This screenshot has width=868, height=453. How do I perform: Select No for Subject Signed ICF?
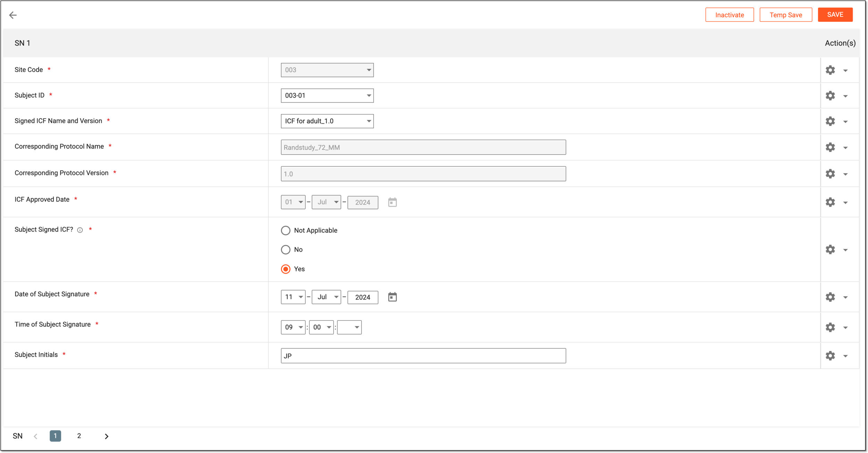tap(285, 250)
